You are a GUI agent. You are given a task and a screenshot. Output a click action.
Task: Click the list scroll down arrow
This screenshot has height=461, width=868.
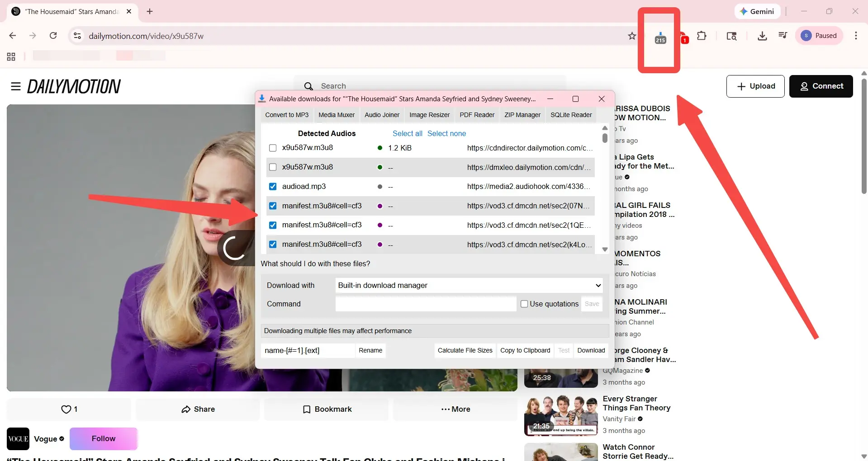(x=605, y=249)
